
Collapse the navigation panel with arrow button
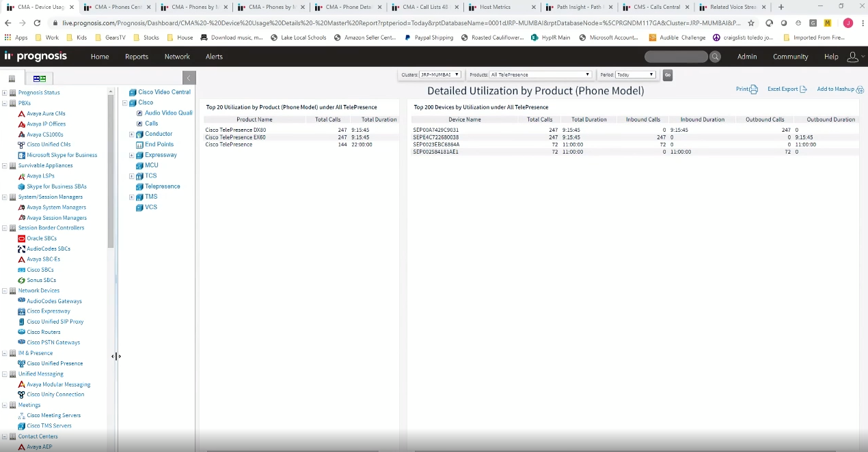[189, 78]
